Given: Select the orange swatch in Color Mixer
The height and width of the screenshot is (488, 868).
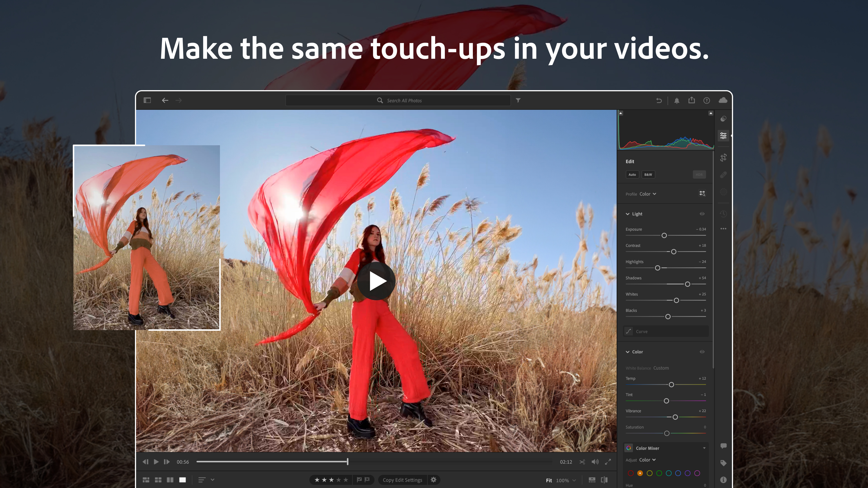Looking at the screenshot, I should click(x=641, y=473).
